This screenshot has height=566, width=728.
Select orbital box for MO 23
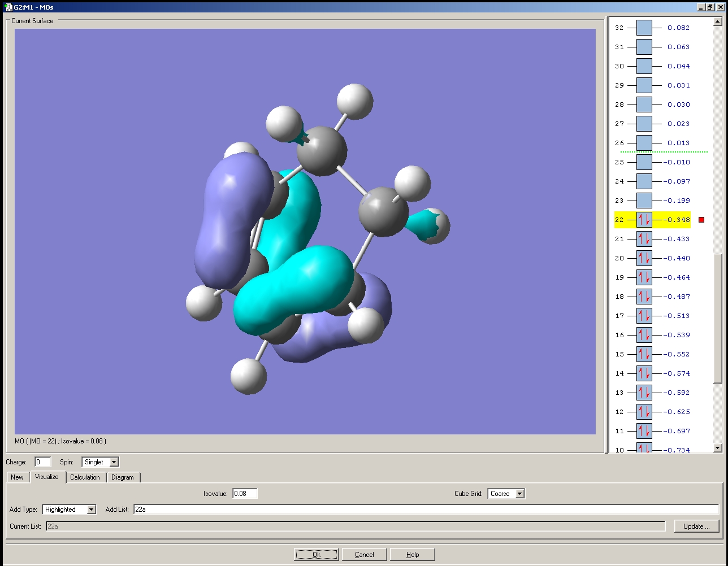click(644, 201)
